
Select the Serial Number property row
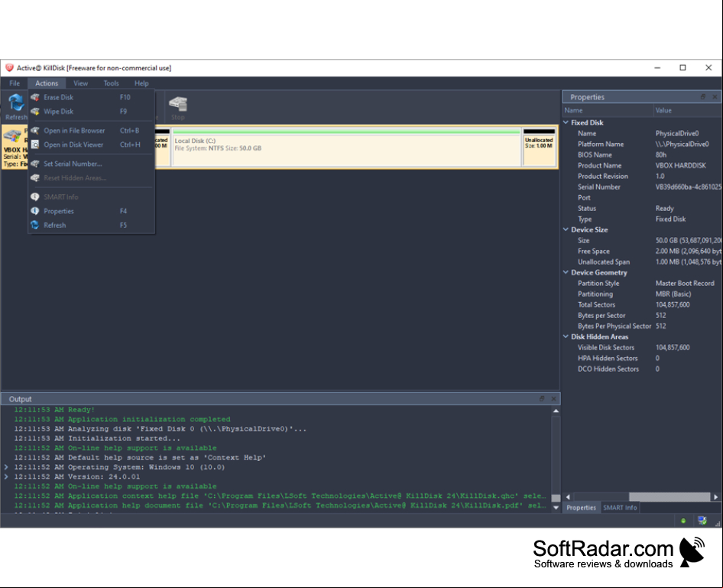(x=642, y=187)
